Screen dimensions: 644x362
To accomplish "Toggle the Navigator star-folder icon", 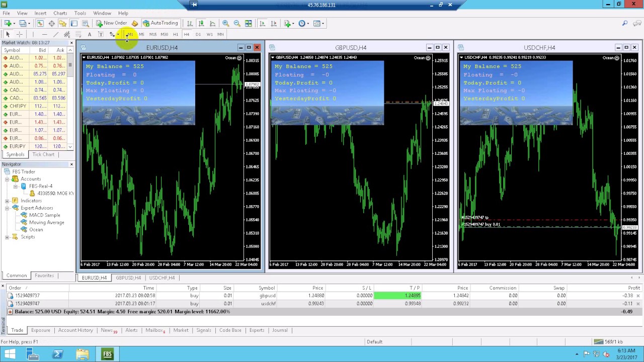I will 62,23.
